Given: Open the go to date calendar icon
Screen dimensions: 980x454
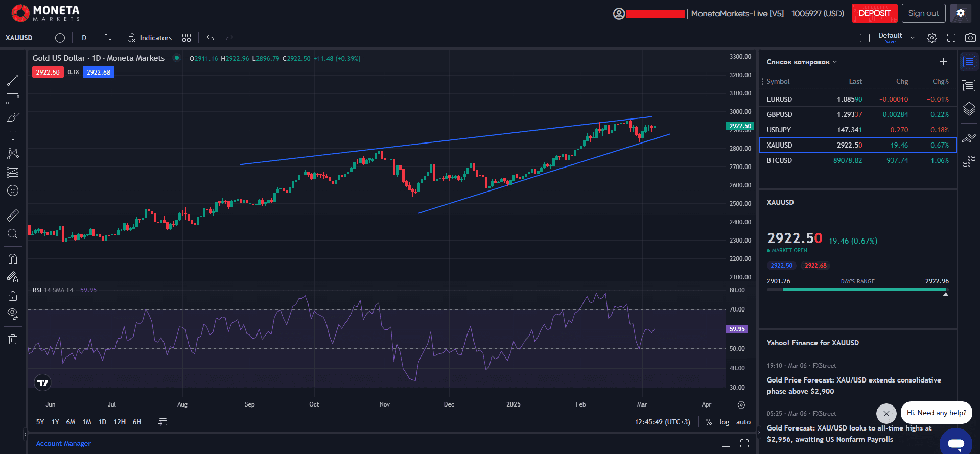Looking at the screenshot, I should tap(163, 422).
